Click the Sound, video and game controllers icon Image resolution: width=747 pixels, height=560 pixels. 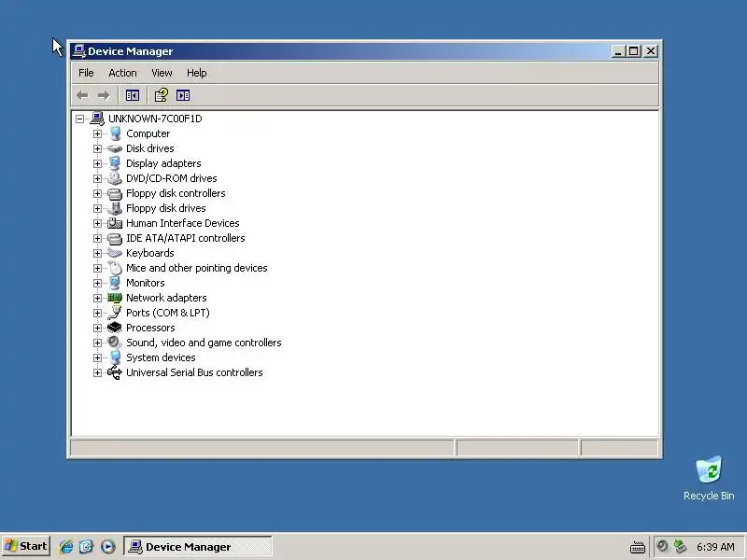[x=115, y=343]
